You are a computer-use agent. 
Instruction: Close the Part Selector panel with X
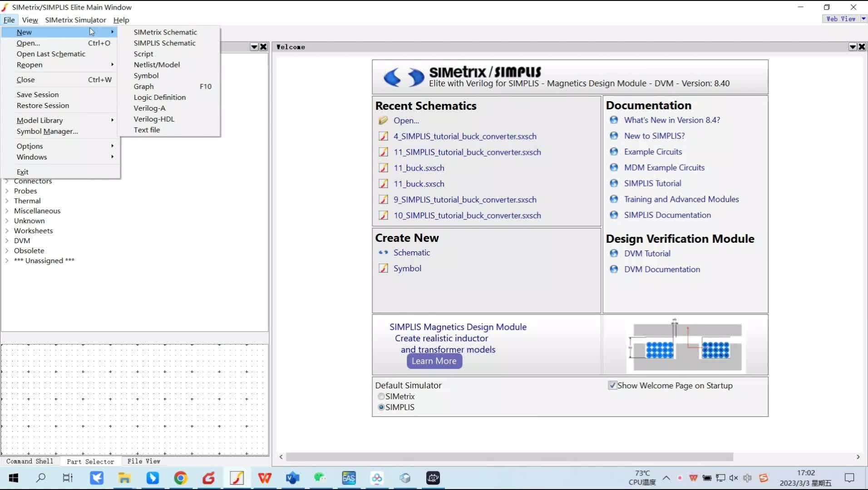tap(263, 47)
